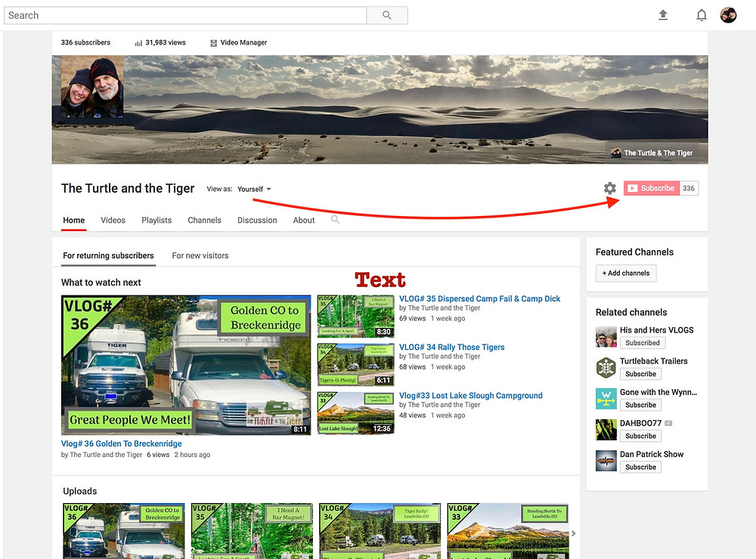
Task: Click the VLOG 35 thumbnail with 8:30
Action: (x=356, y=317)
